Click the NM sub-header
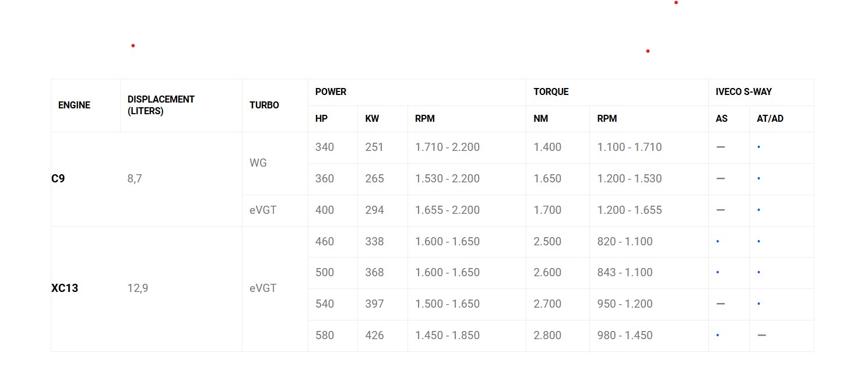 [540, 119]
